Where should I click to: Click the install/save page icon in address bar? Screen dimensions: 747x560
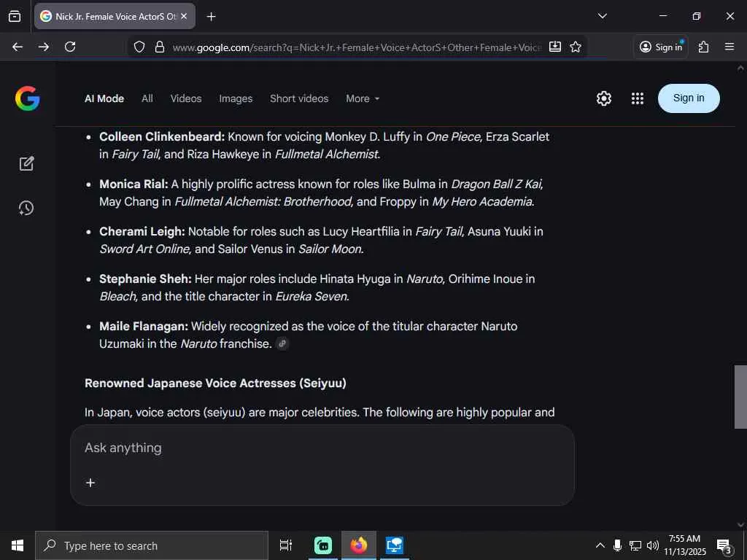[555, 47]
